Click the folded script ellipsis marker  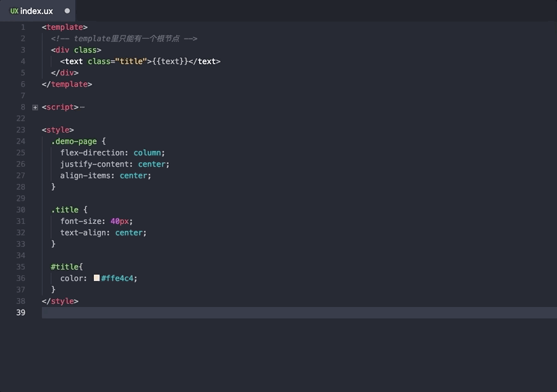coord(82,107)
